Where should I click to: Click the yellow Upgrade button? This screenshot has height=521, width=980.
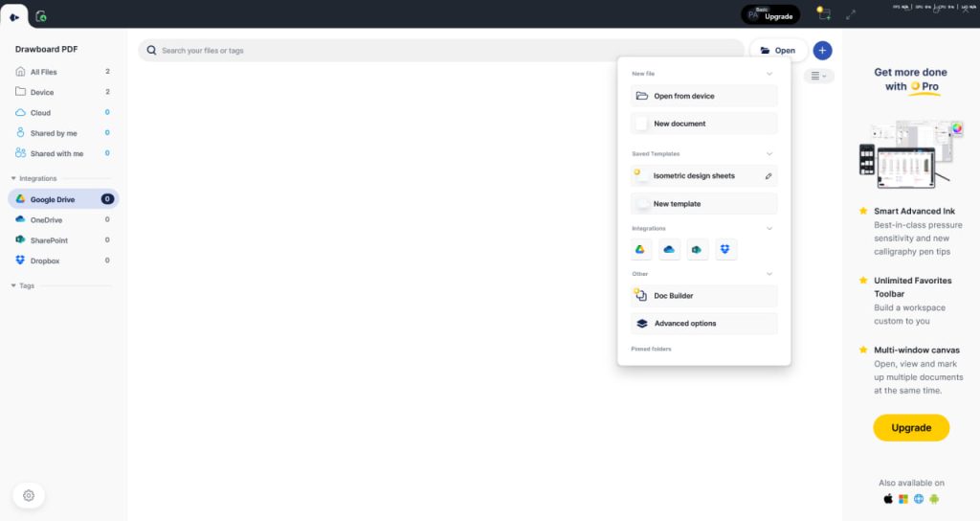coord(910,427)
